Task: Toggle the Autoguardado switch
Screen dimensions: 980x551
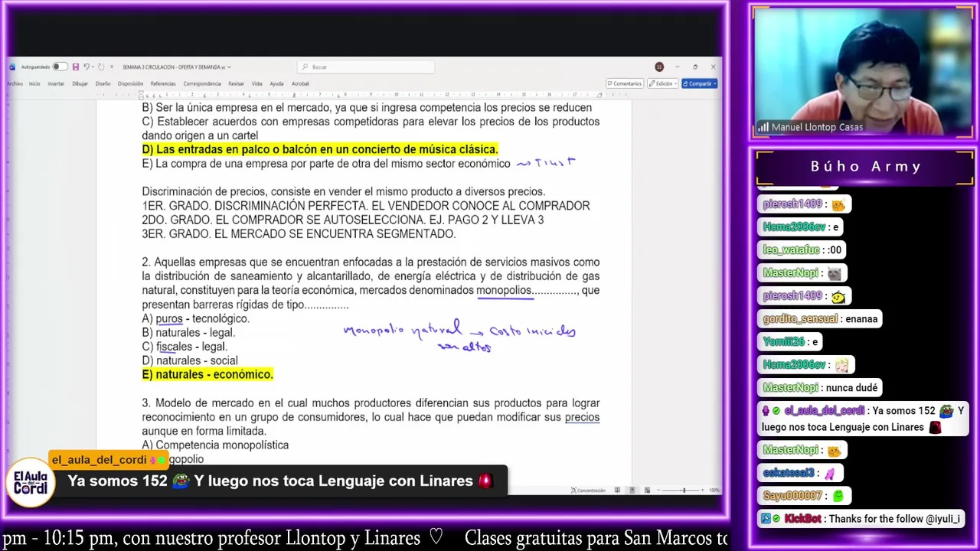Action: (x=60, y=67)
